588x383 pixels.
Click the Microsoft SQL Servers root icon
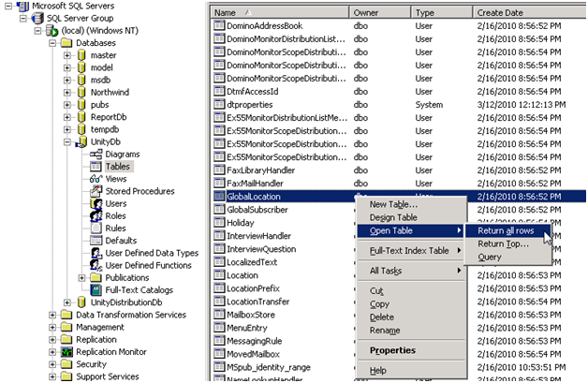pos(22,6)
